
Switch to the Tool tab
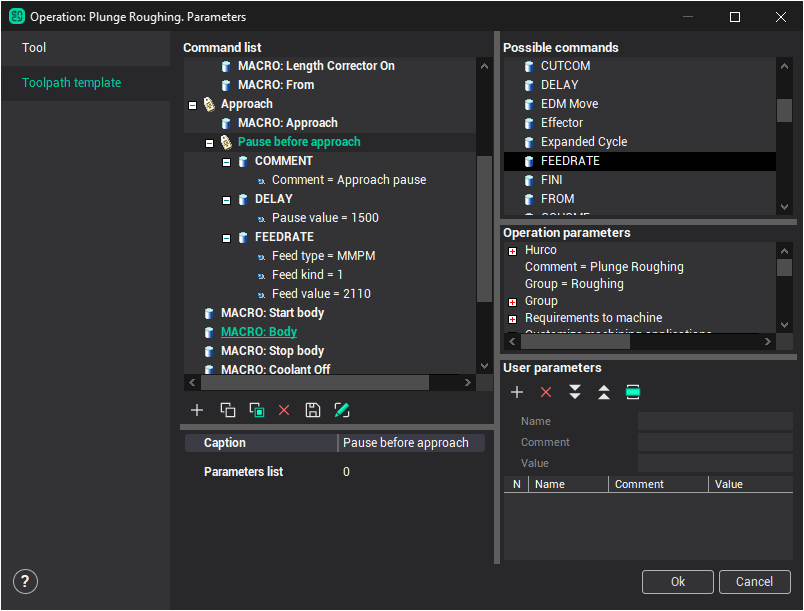[35, 48]
